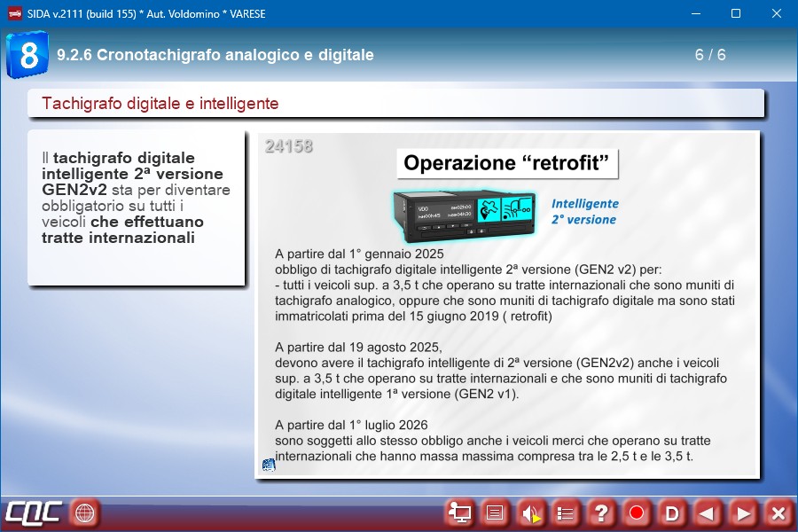798x532 pixels.
Task: Advance with the next slide arrow
Action: [743, 512]
